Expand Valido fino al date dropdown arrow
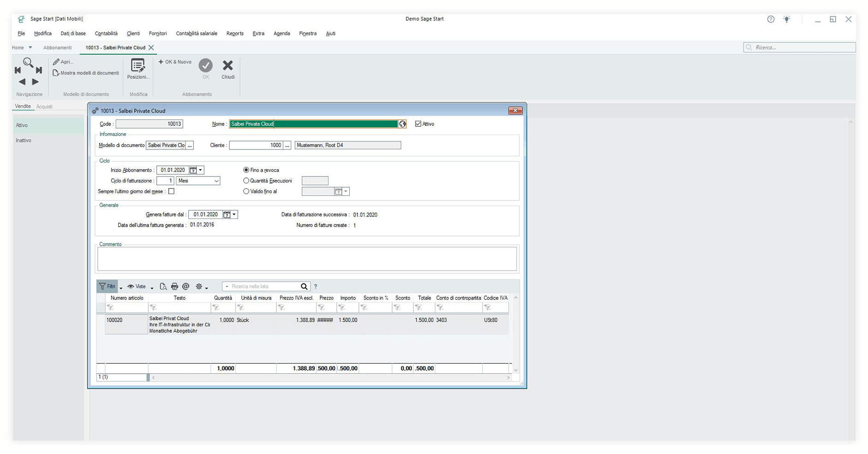868x454 pixels. coord(346,191)
